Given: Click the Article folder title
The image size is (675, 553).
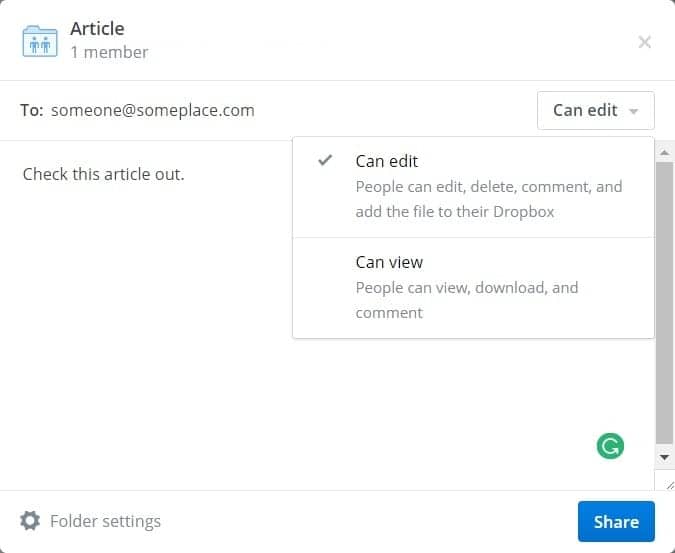Looking at the screenshot, I should [97, 29].
